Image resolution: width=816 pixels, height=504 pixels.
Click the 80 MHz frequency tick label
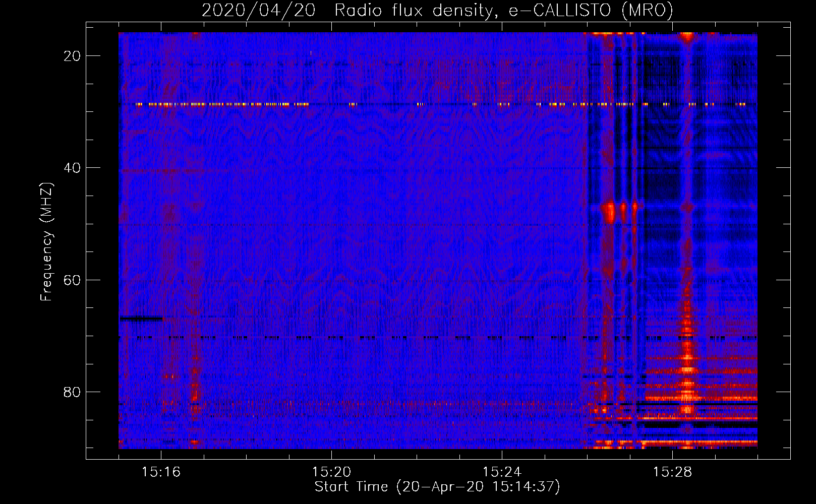coord(72,392)
